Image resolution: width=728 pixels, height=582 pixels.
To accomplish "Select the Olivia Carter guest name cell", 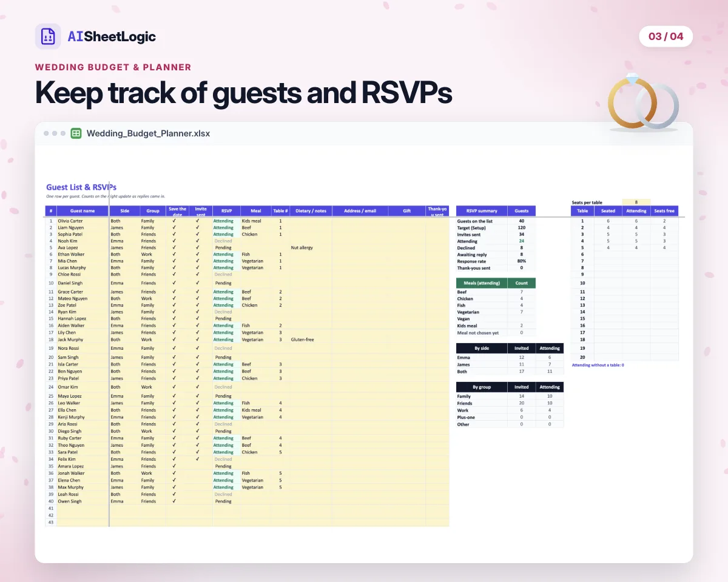I will 83,221.
